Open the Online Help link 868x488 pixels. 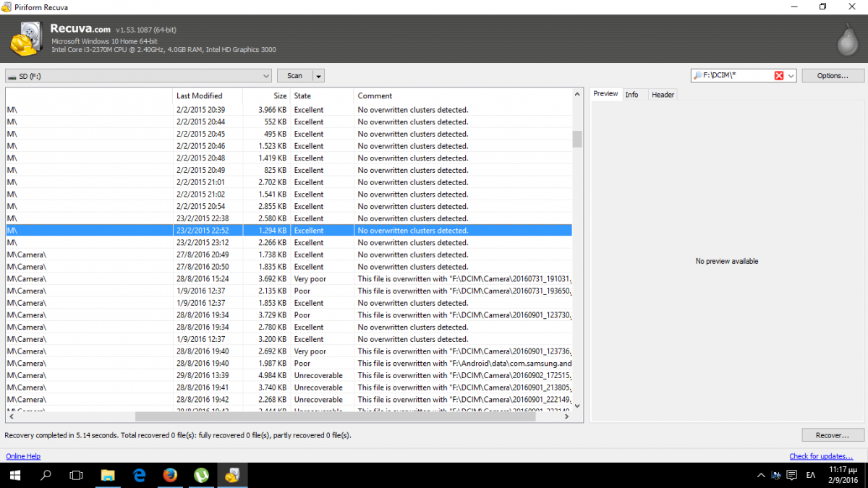[23, 456]
